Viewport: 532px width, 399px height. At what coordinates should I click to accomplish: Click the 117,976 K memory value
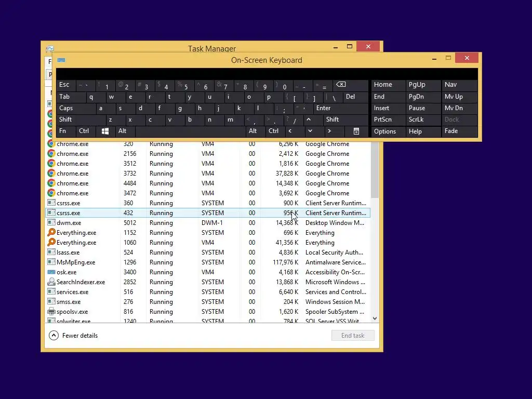click(x=285, y=262)
